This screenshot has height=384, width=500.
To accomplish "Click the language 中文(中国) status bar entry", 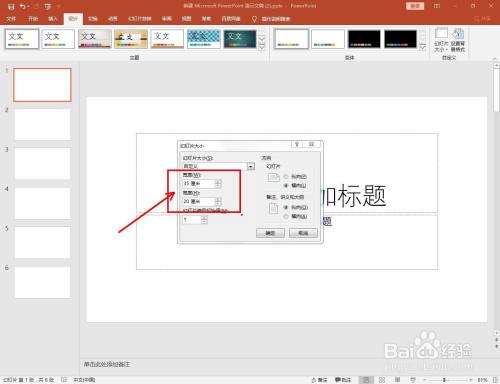I will [x=84, y=380].
